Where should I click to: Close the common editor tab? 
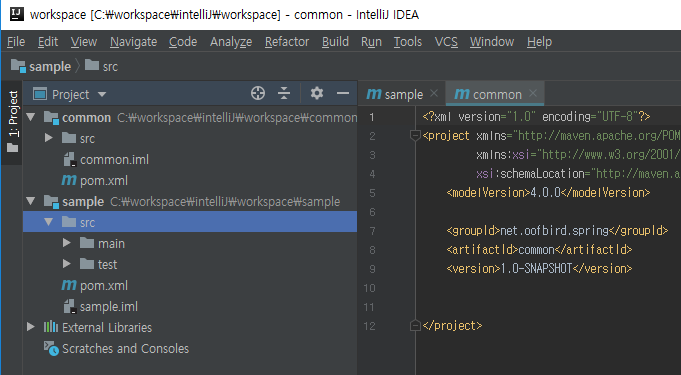pyautogui.click(x=533, y=93)
